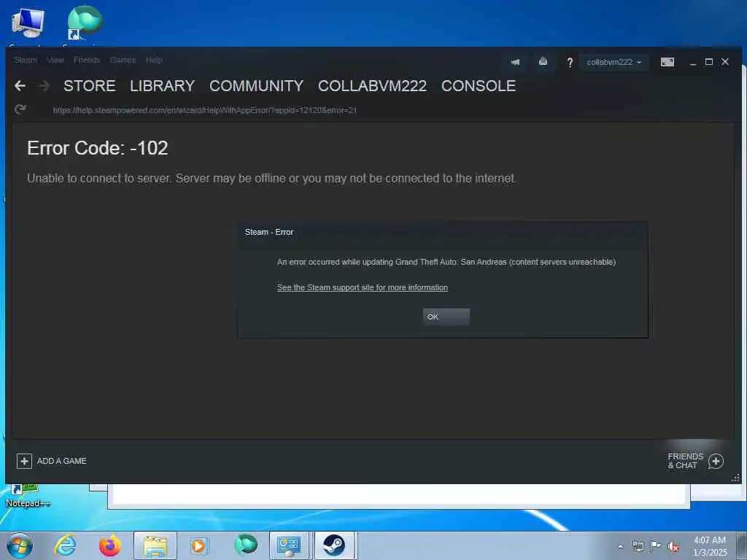Launch Firefox from the taskbar
The image size is (747, 560).
[109, 545]
